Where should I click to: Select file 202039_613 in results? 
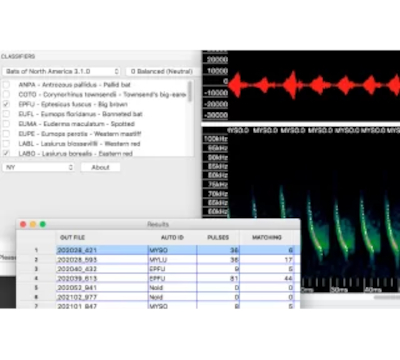102,278
